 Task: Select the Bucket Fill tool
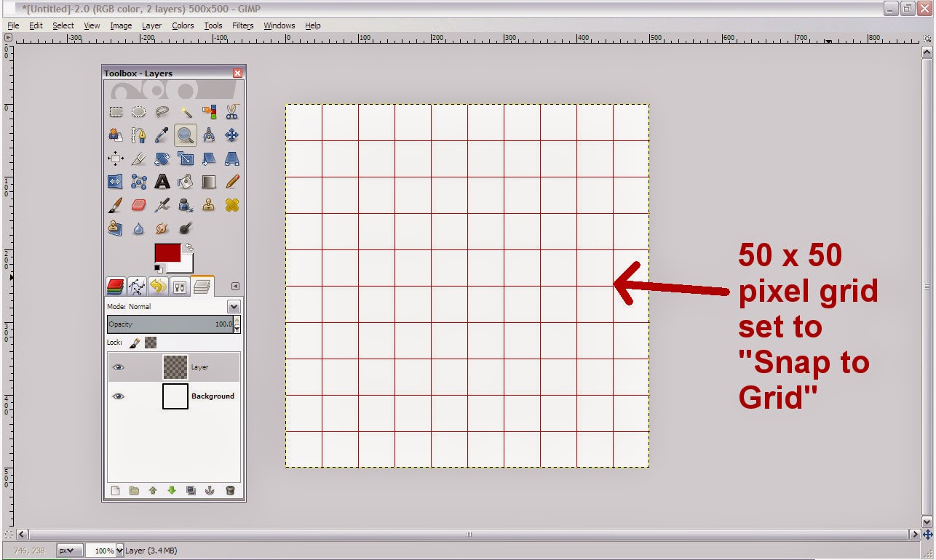point(186,182)
